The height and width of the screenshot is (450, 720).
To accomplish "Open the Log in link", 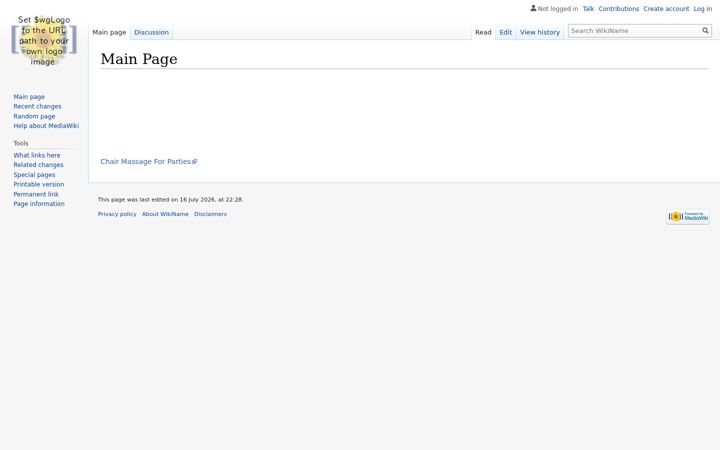I will (703, 9).
